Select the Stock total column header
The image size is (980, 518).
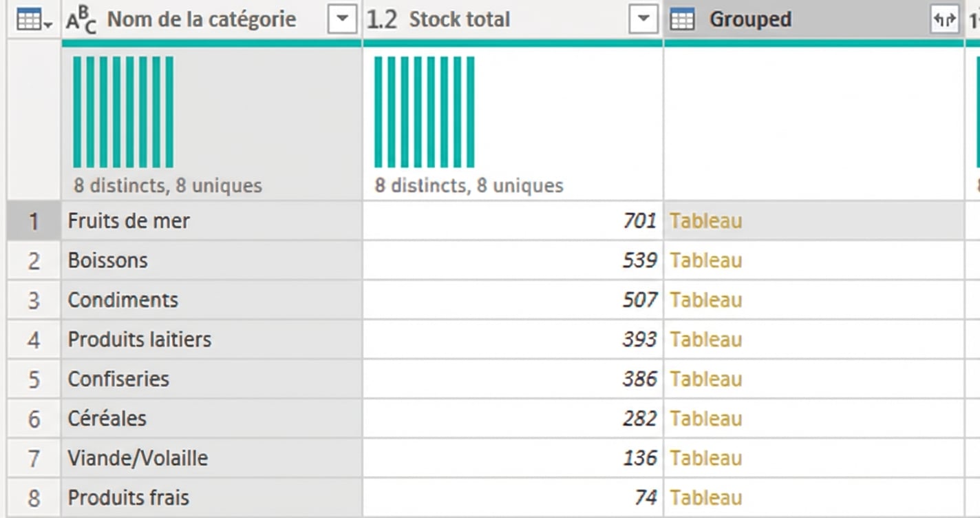point(513,20)
